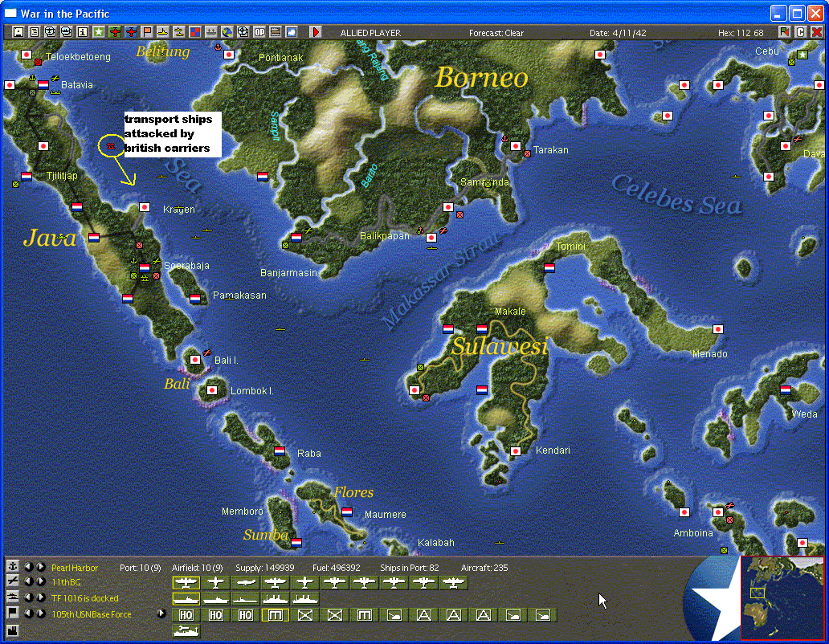
Task: Go to previous base before Pearl Harbor
Action: pyautogui.click(x=29, y=567)
